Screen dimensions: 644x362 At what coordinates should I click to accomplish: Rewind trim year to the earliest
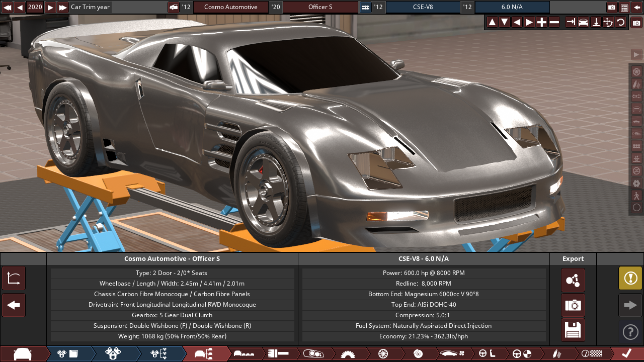pos(7,7)
